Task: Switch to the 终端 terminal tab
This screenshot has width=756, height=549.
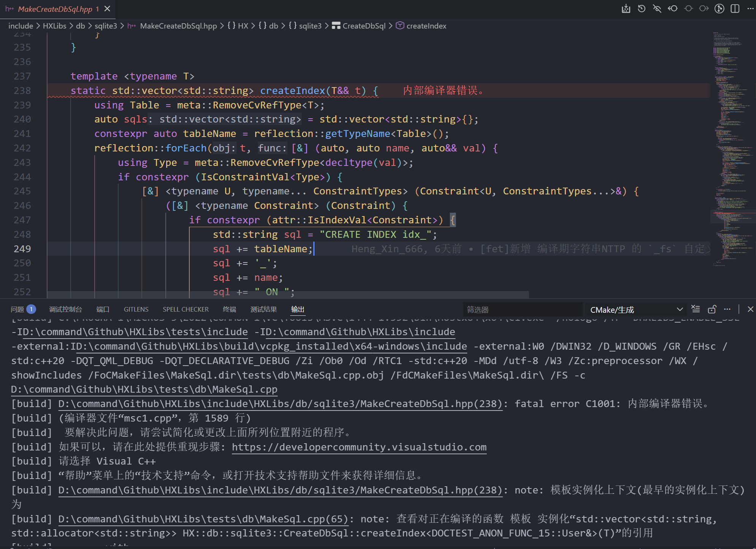Action: 229,309
